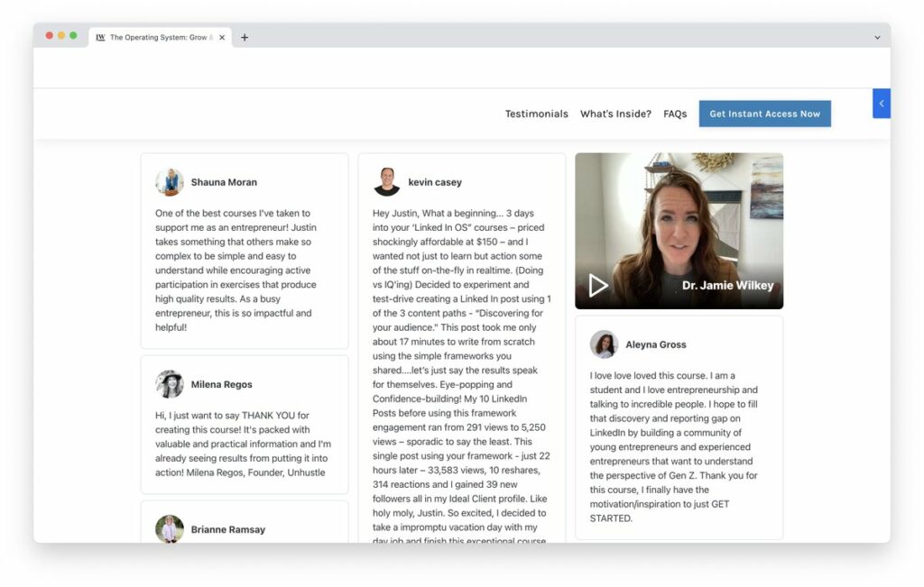Click Brianne Ramsay's profile picture
924x587 pixels.
(x=170, y=529)
